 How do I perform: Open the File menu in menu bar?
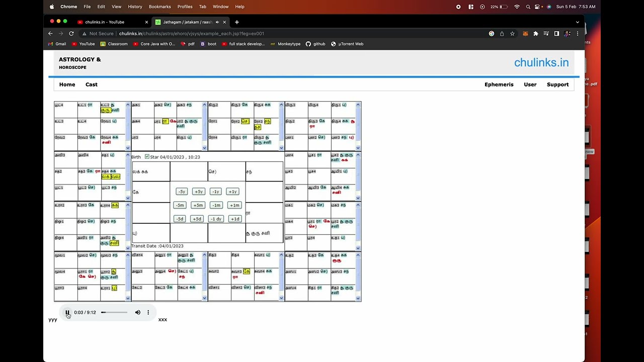click(87, 7)
